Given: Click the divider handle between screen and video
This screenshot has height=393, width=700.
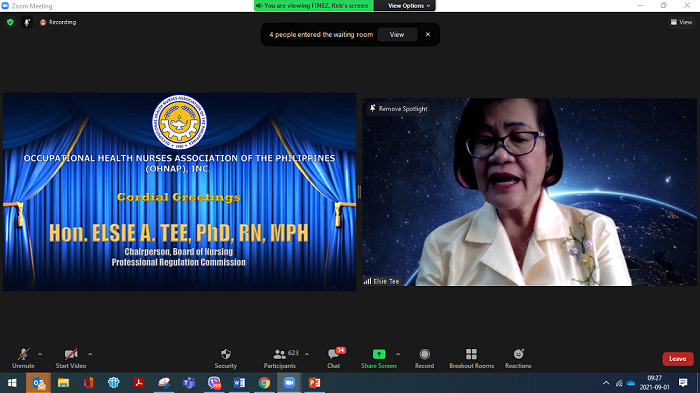Looking at the screenshot, I should click(359, 192).
